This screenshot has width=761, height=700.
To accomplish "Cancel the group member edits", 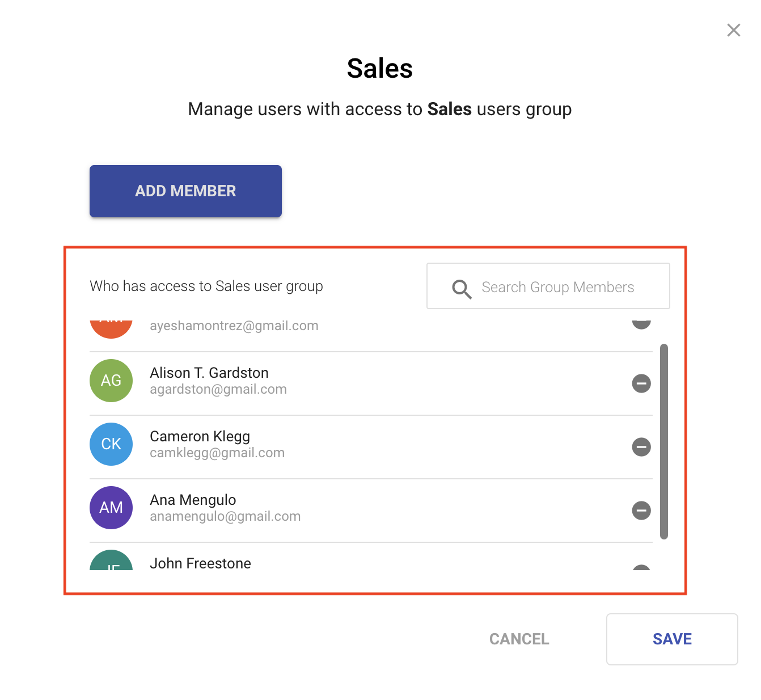I will click(x=519, y=639).
